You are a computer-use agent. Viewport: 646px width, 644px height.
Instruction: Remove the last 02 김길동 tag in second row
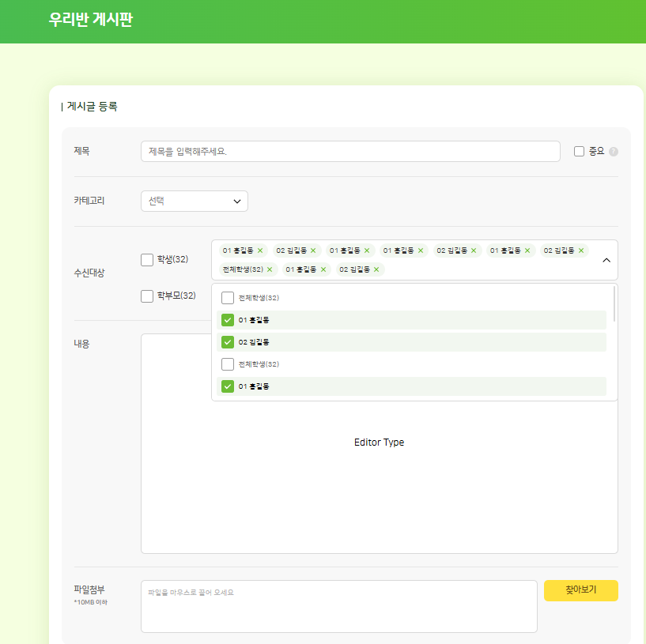376,269
